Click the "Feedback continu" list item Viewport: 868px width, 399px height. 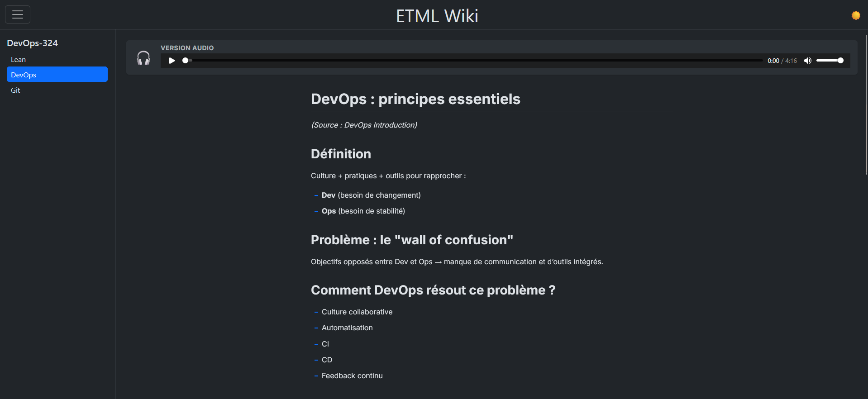point(352,376)
